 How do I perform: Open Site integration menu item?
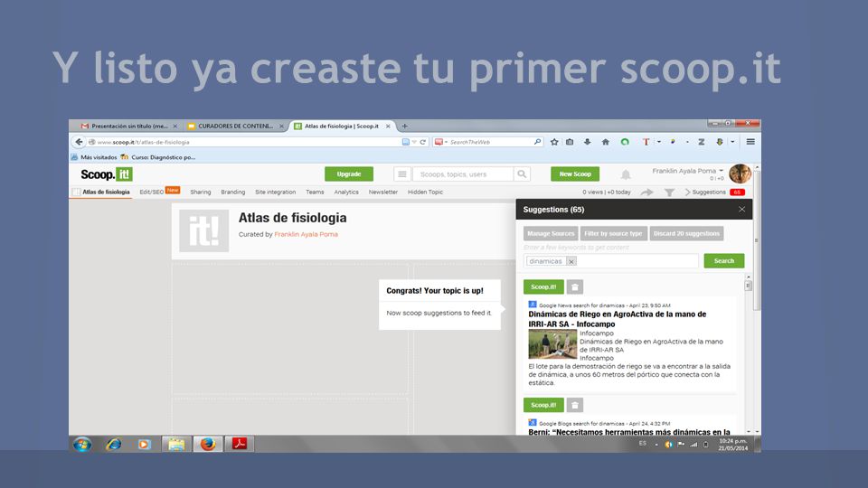tap(275, 192)
